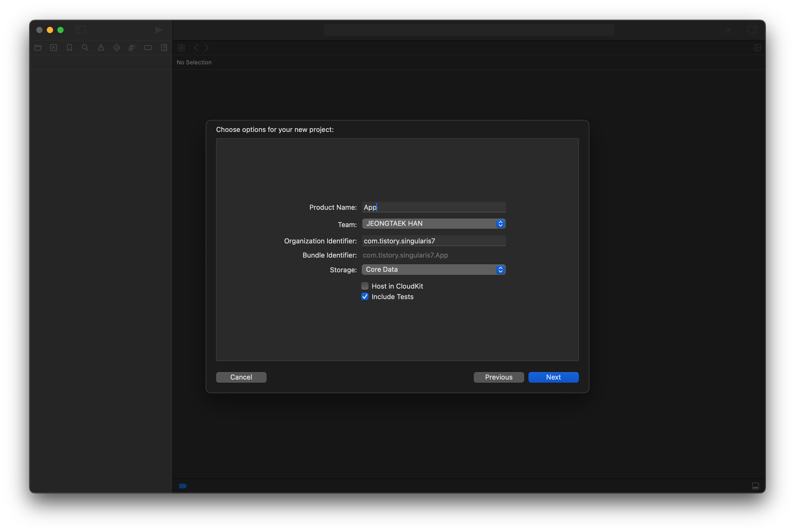Open the related items grid menu
The width and height of the screenshot is (795, 532).
pos(181,48)
